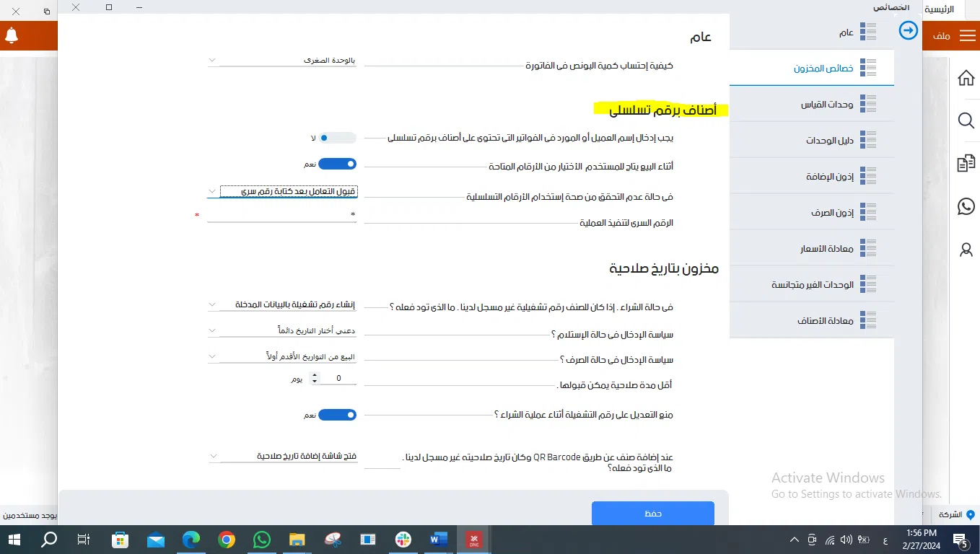The width and height of the screenshot is (980, 554).
Task: Open the search magnifier icon
Action: click(x=966, y=120)
